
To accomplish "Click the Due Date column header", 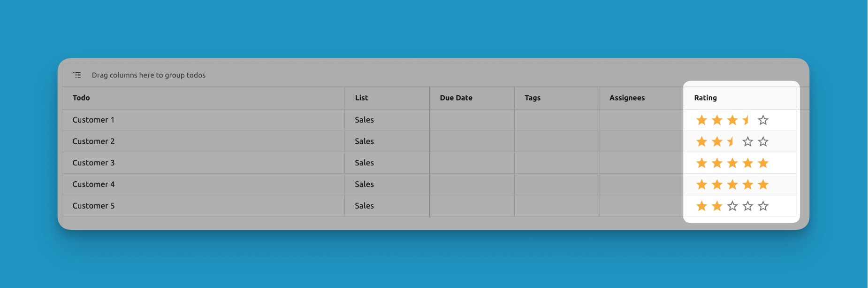I will (x=456, y=98).
